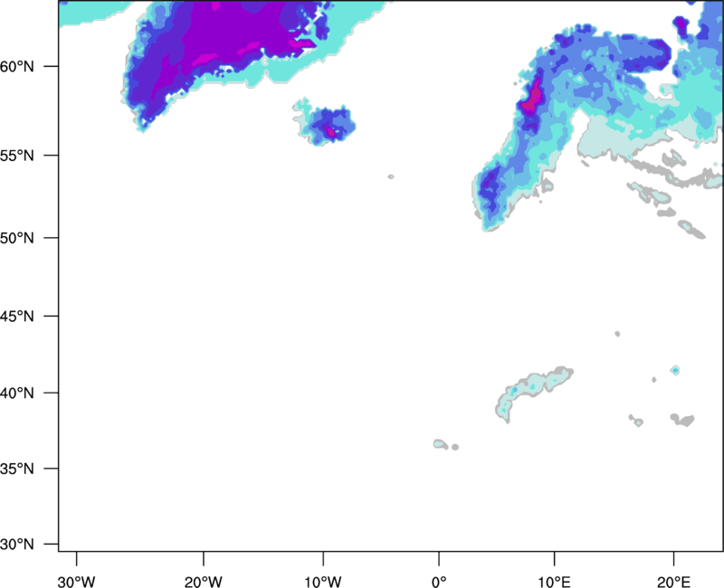Click the 0° longitude label
Image resolution: width=724 pixels, height=588 pixels.
(x=439, y=582)
